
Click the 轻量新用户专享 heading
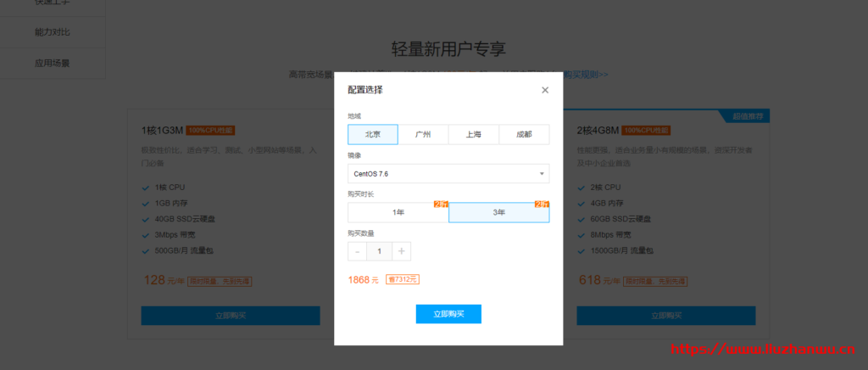448,48
